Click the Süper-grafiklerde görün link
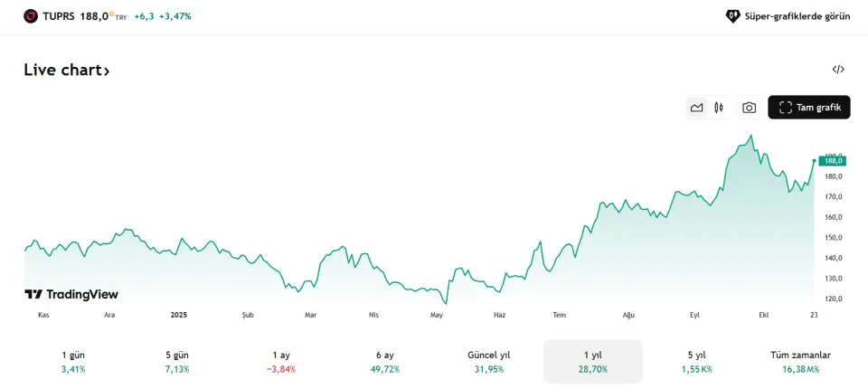Image resolution: width=868 pixels, height=389 pixels. pos(797,16)
